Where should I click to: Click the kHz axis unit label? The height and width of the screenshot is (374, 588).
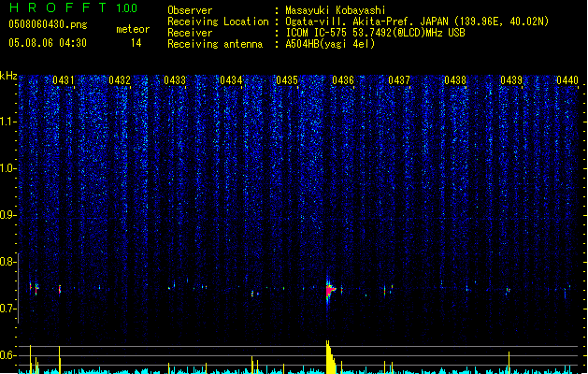point(8,76)
